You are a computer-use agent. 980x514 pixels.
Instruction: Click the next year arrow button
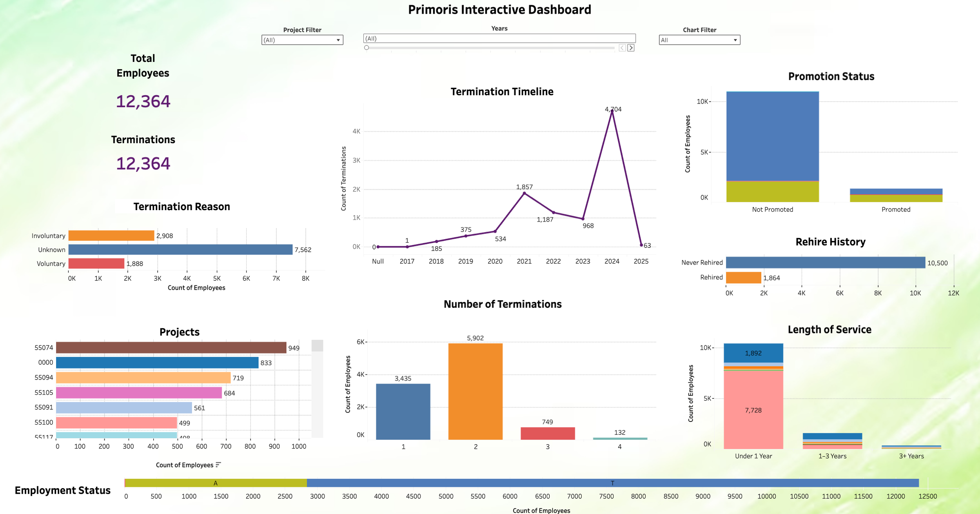tap(631, 48)
